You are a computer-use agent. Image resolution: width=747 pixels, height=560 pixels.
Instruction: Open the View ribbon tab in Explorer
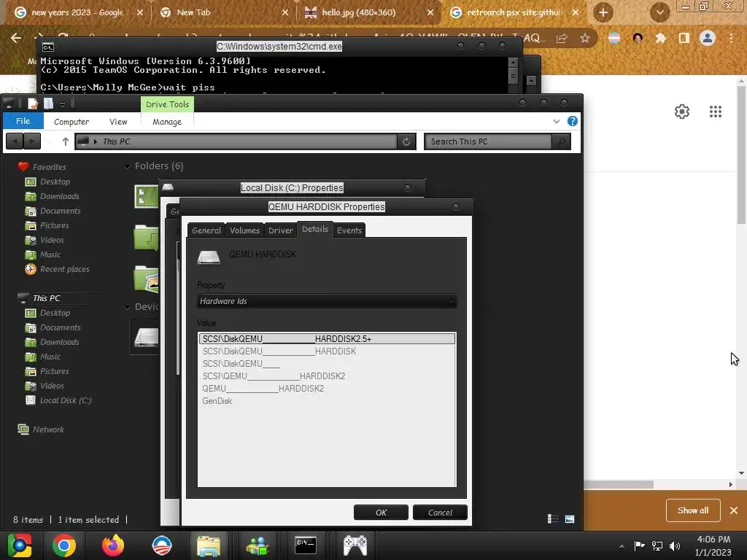pos(118,122)
